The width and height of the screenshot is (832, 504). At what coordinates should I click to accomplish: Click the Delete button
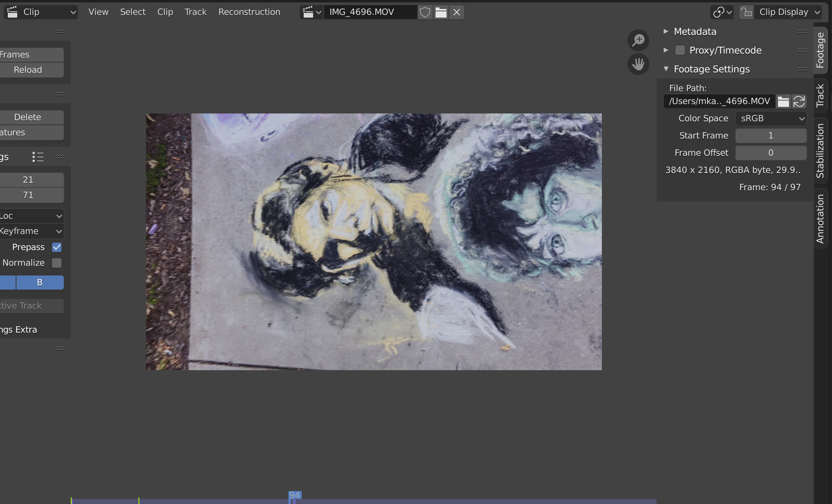32,117
